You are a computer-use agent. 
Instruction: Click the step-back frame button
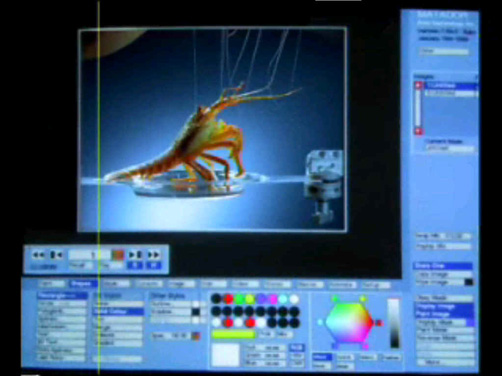pyautogui.click(x=56, y=255)
